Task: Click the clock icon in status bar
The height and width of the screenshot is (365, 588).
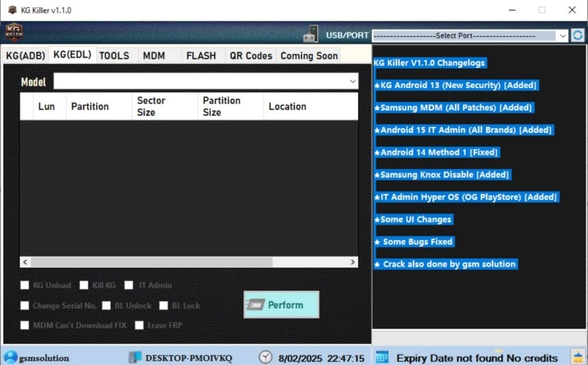Action: point(265,358)
